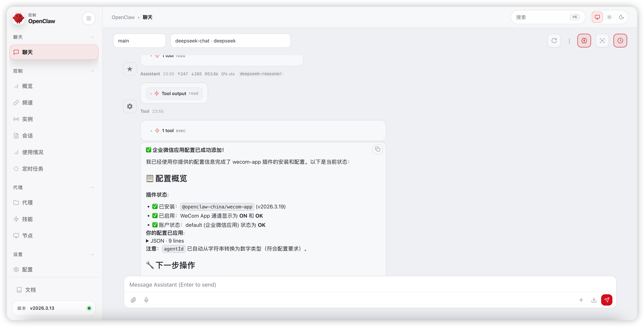The width and height of the screenshot is (644, 327).
Task: Click the Message Assistant input field
Action: tap(350, 285)
